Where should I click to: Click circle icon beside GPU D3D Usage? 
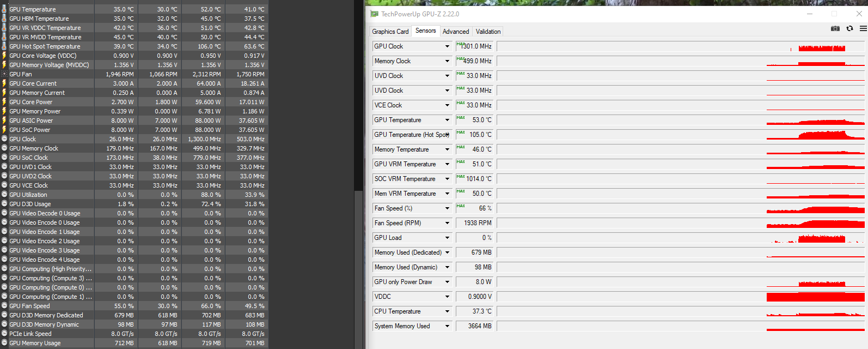4,204
